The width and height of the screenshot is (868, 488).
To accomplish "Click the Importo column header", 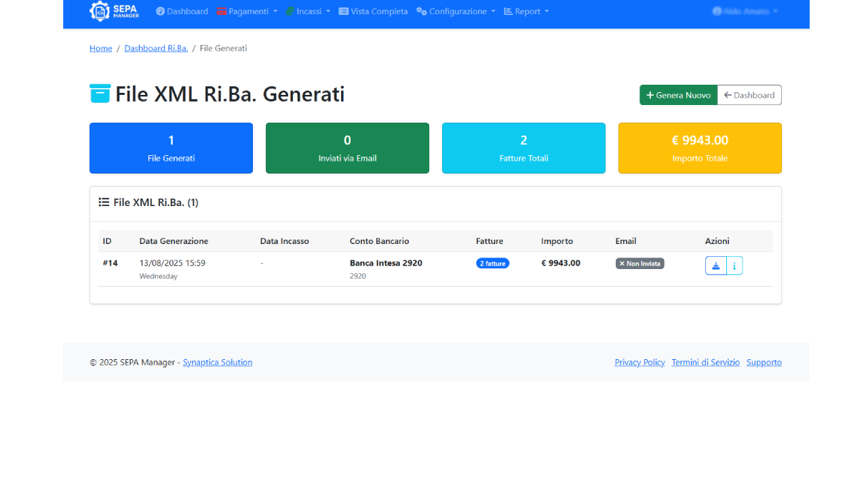I will coord(557,241).
